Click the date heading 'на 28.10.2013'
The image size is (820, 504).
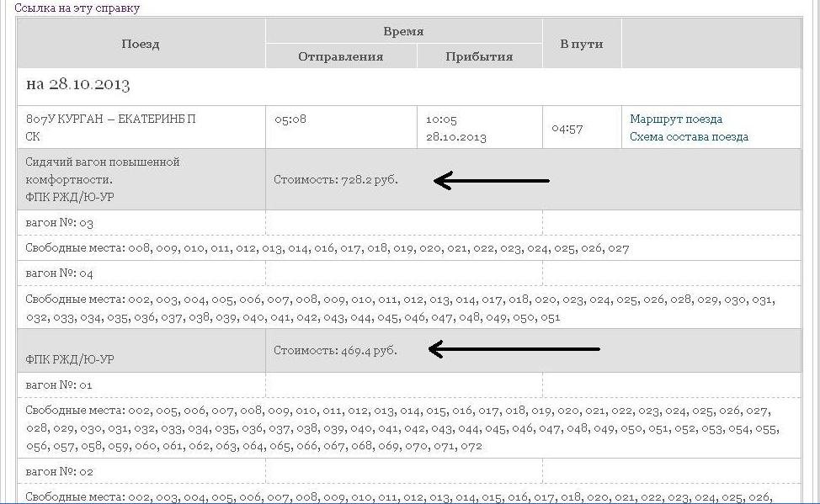click(78, 85)
